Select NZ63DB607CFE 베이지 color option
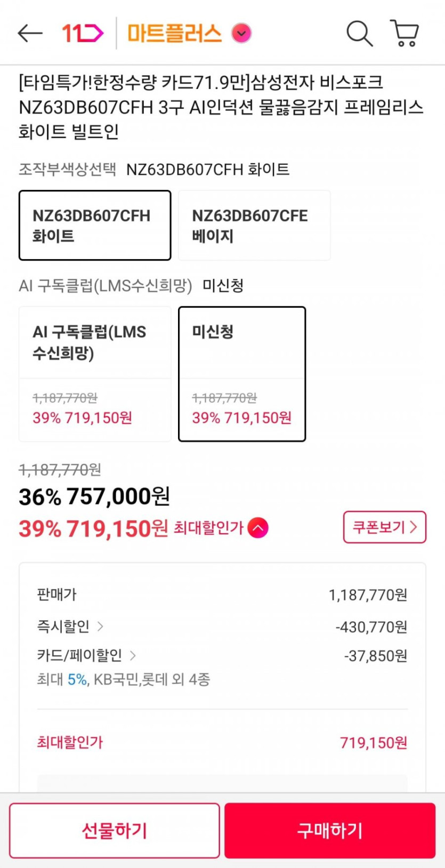Screen dimensions: 445x868 pos(254,226)
